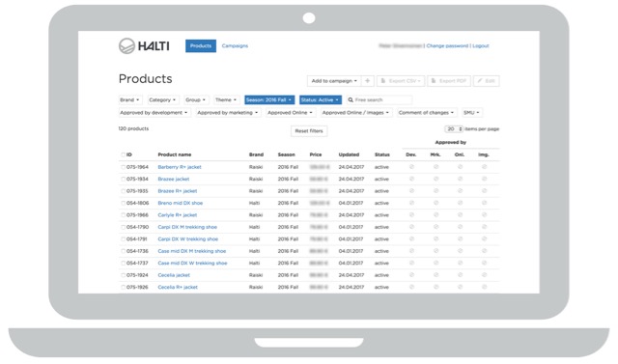Change the Status: Active filter
The width and height of the screenshot is (618, 364).
pyautogui.click(x=320, y=100)
